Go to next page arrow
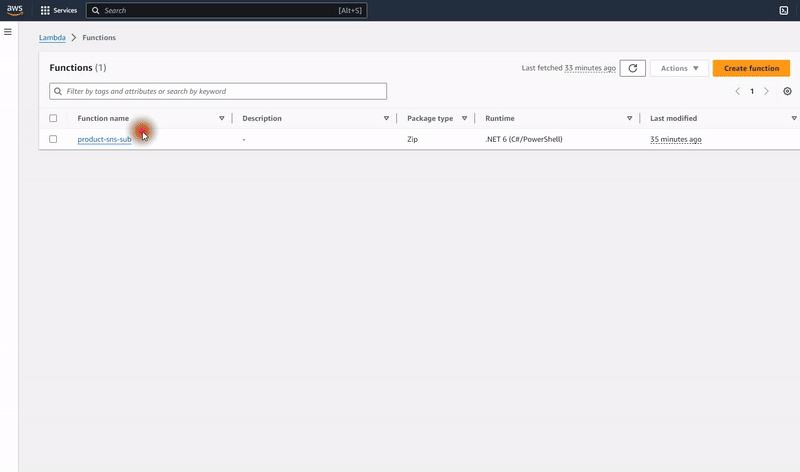Screen dimensions: 800x472 point(766,91)
